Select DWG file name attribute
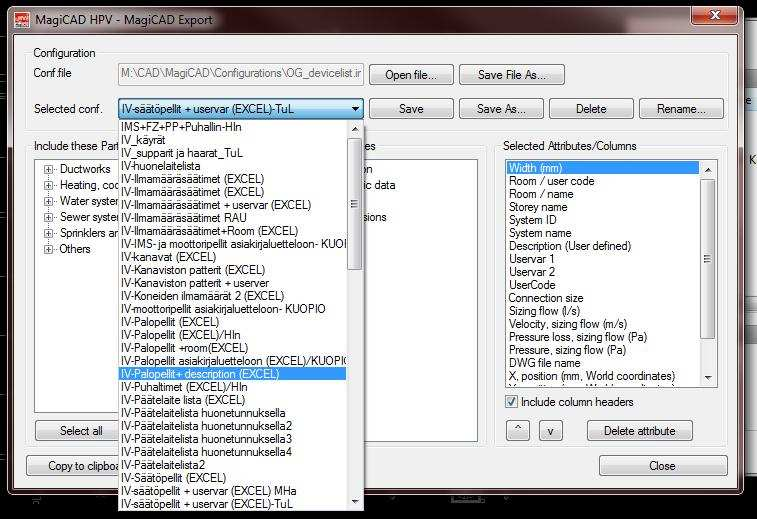Screen dimensions: 757x519 pyautogui.click(x=603, y=364)
